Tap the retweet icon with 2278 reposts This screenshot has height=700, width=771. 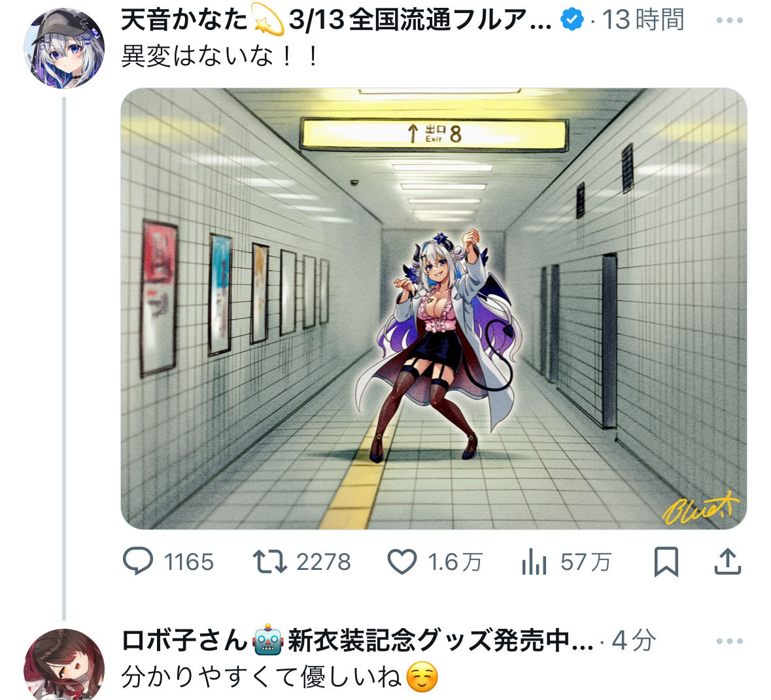(269, 562)
